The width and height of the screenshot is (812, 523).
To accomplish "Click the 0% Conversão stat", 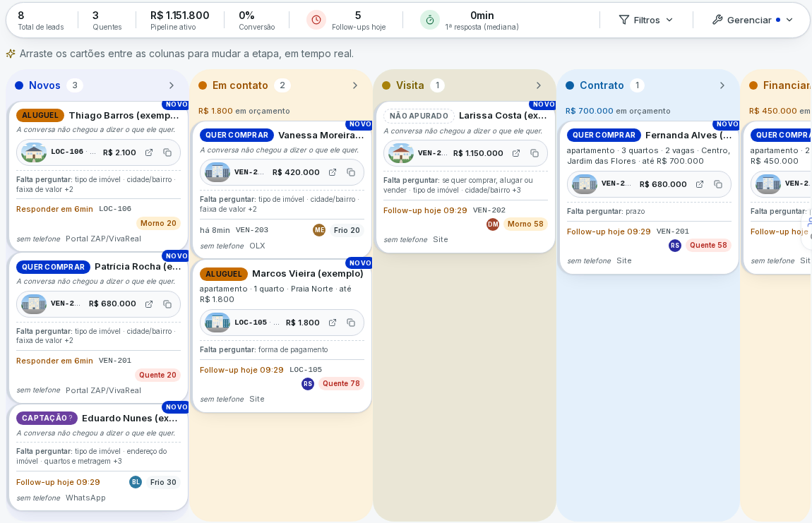I will 257,20.
